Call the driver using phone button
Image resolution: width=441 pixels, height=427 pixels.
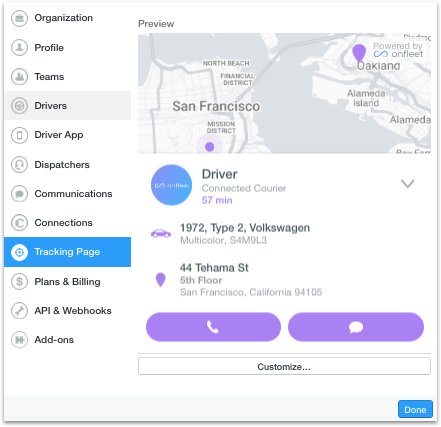click(213, 327)
